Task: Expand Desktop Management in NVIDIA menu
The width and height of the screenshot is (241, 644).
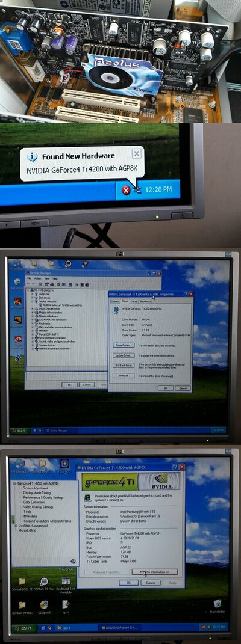Action: [16, 526]
